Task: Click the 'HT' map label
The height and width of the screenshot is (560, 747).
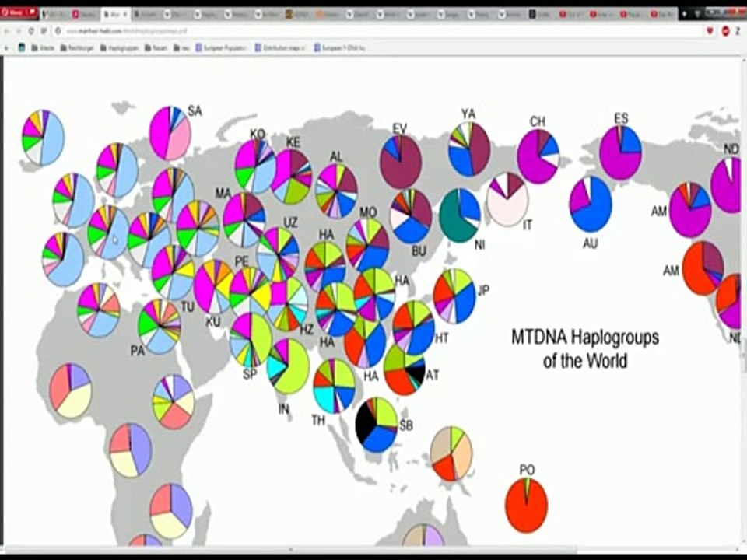Action: pos(442,338)
